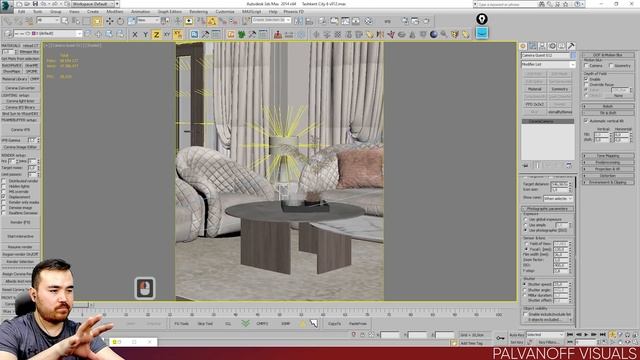Screen dimensions: 640x360
Task: Open the Phoenix FD menu
Action: point(293,12)
